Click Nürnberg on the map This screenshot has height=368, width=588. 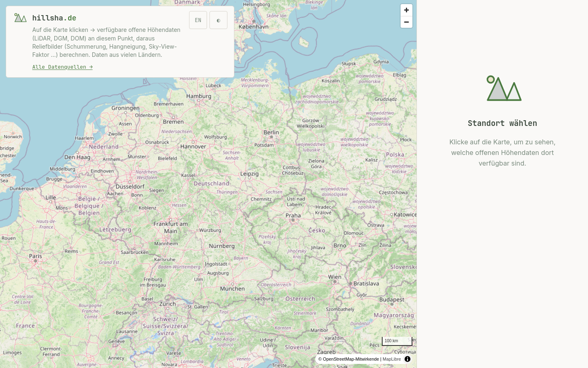coord(222,246)
